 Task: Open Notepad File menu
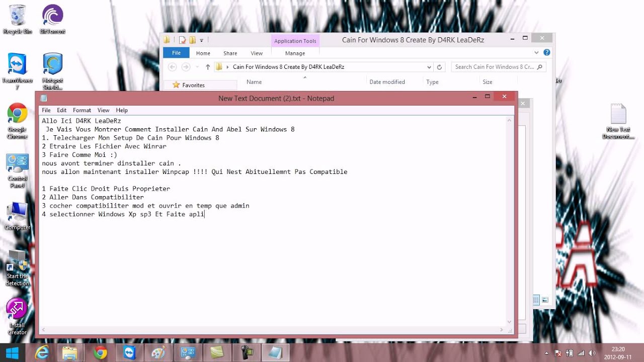pyautogui.click(x=46, y=110)
